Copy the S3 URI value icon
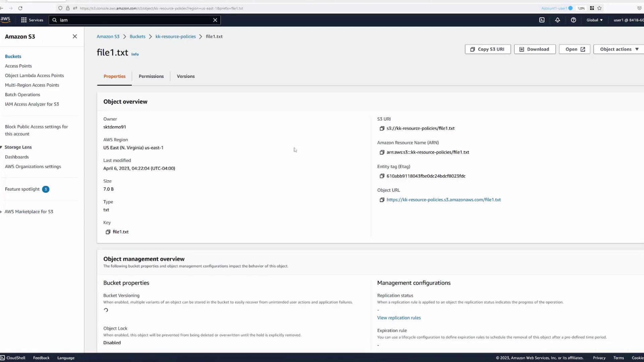Image resolution: width=644 pixels, height=362 pixels. pos(382,128)
